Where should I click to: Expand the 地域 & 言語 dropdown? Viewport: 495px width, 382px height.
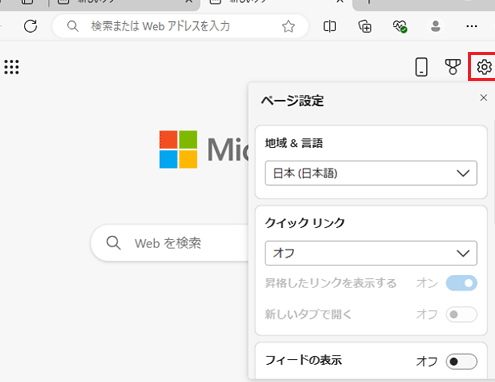(371, 173)
